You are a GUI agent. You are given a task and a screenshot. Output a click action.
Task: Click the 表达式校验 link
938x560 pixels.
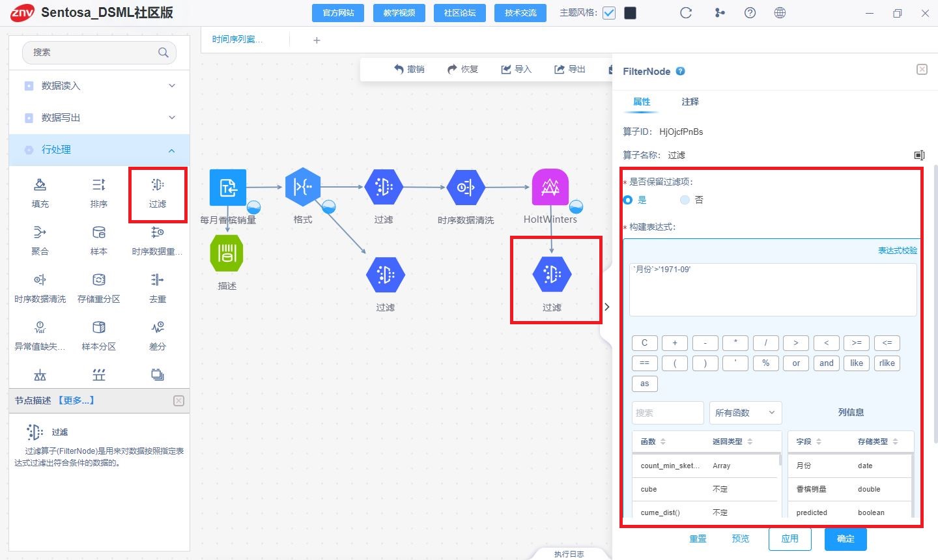(897, 251)
